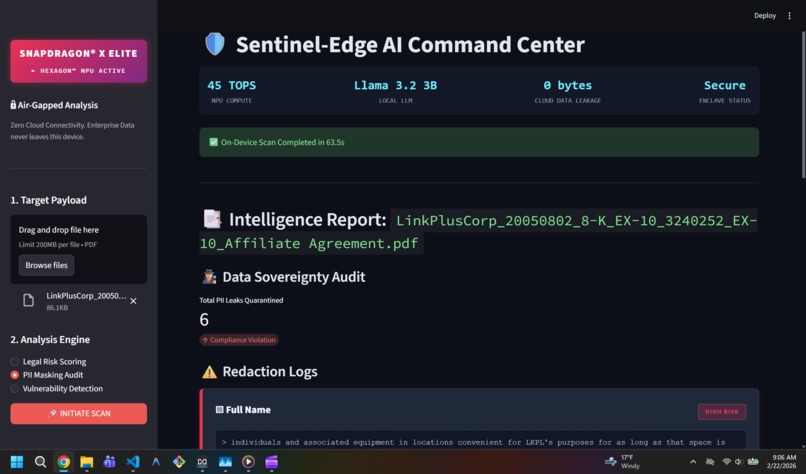Click the Initiate Scan button
Screen dimensions: 806x474
click(79, 413)
